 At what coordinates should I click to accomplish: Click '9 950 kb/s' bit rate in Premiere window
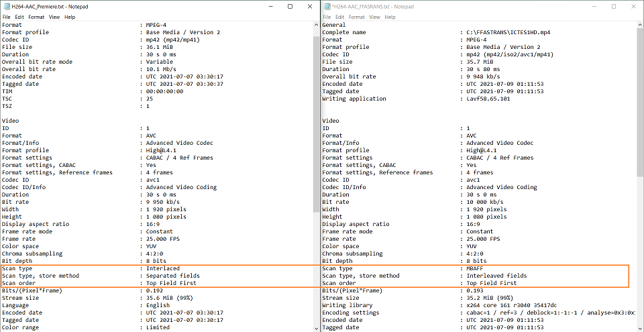click(x=163, y=202)
